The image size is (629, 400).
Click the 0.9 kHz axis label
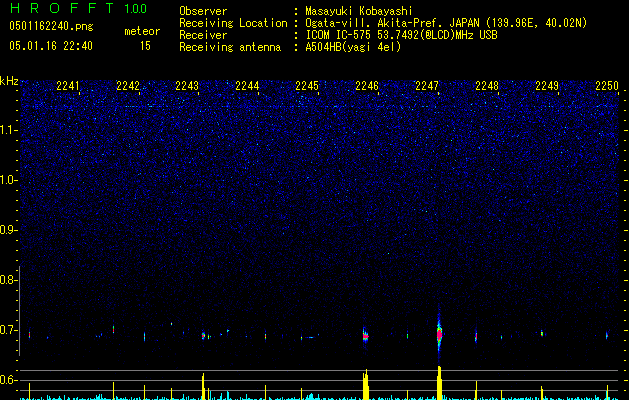pos(9,230)
